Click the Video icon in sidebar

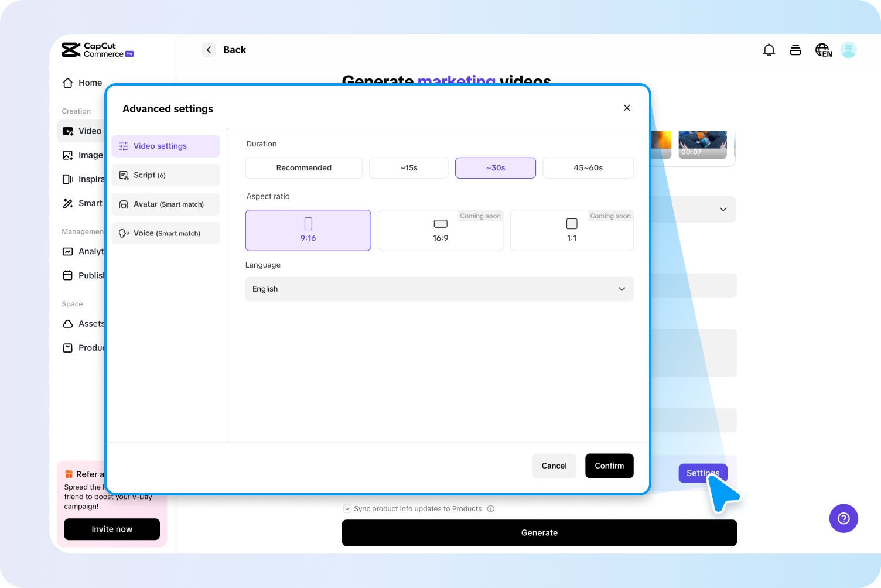tap(68, 131)
